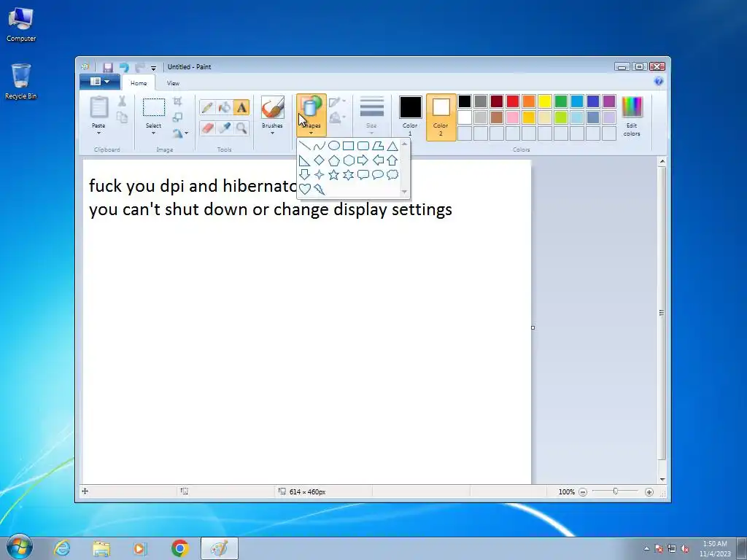Click the Edit colors button
Screen dimensions: 747x560
pyautogui.click(x=632, y=117)
